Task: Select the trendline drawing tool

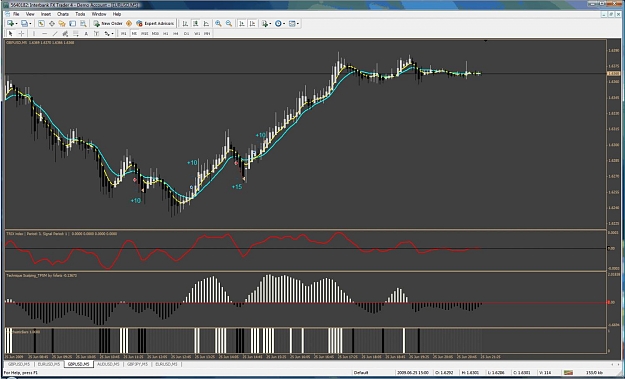Action: (55, 33)
